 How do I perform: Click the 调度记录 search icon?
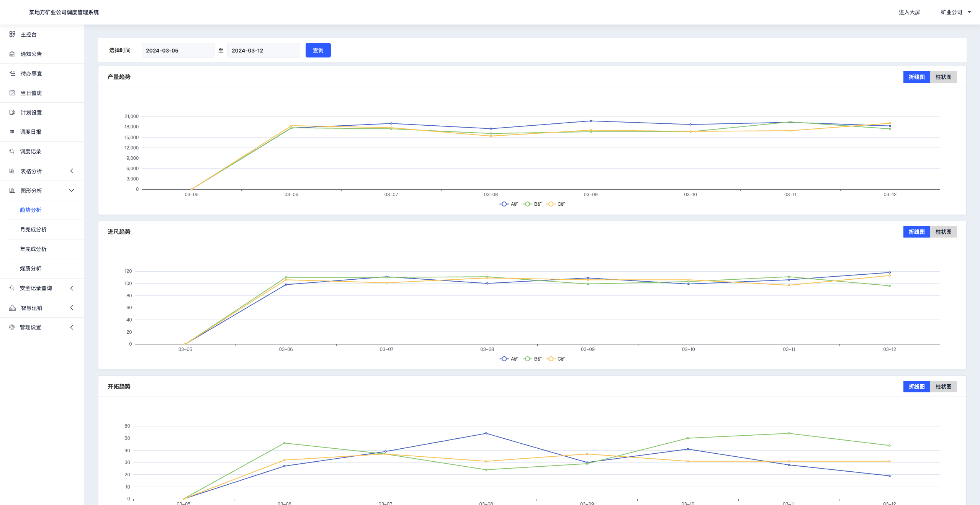click(x=12, y=151)
